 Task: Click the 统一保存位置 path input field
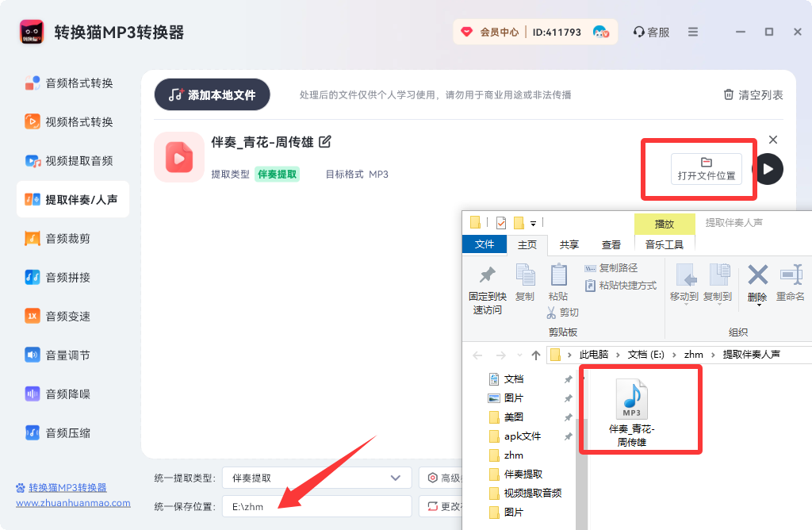[x=316, y=505]
